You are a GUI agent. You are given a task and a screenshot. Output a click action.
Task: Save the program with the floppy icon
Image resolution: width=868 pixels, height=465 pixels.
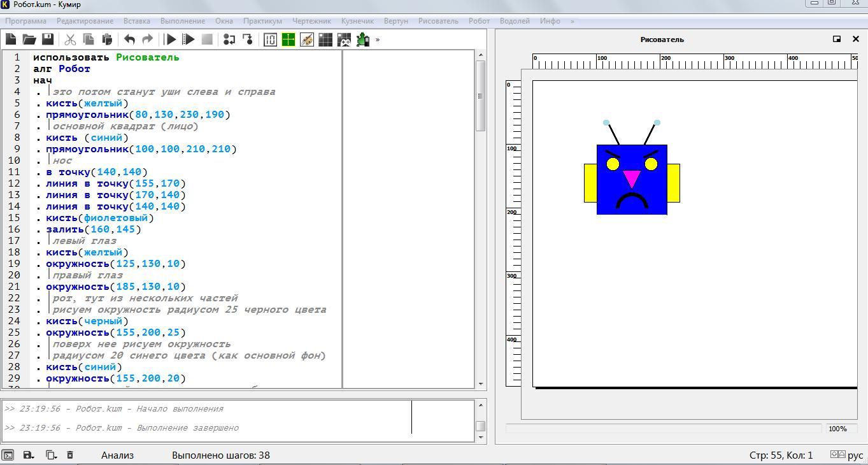pos(48,39)
